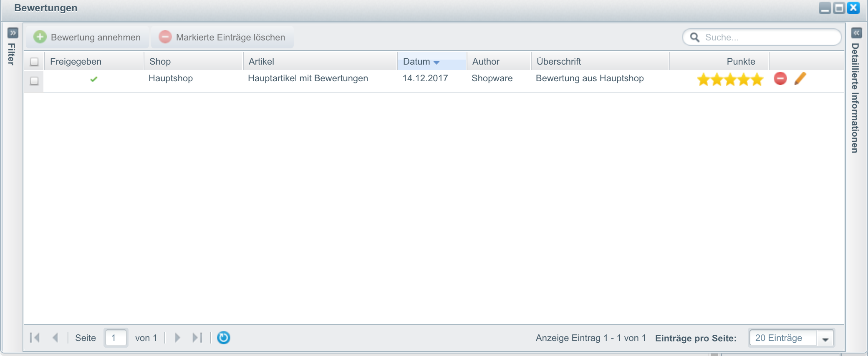Click the magnifier search icon
868x356 pixels.
[x=695, y=37]
